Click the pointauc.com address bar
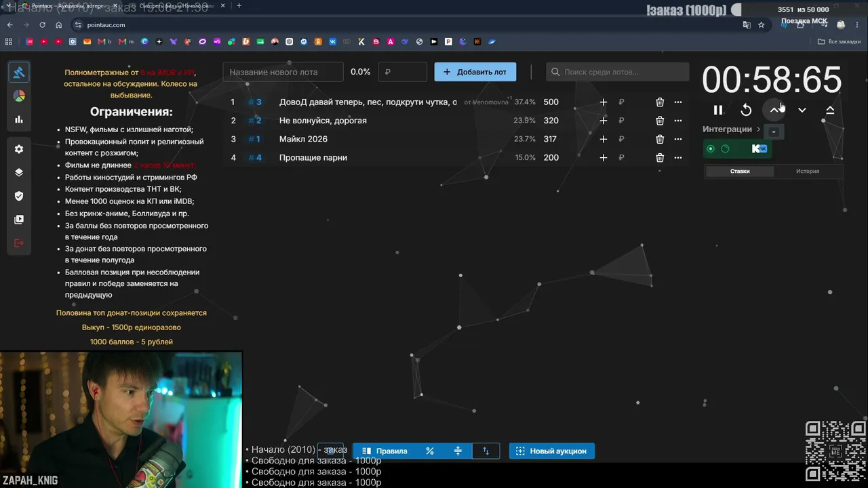The width and height of the screenshot is (868, 488). click(x=407, y=25)
